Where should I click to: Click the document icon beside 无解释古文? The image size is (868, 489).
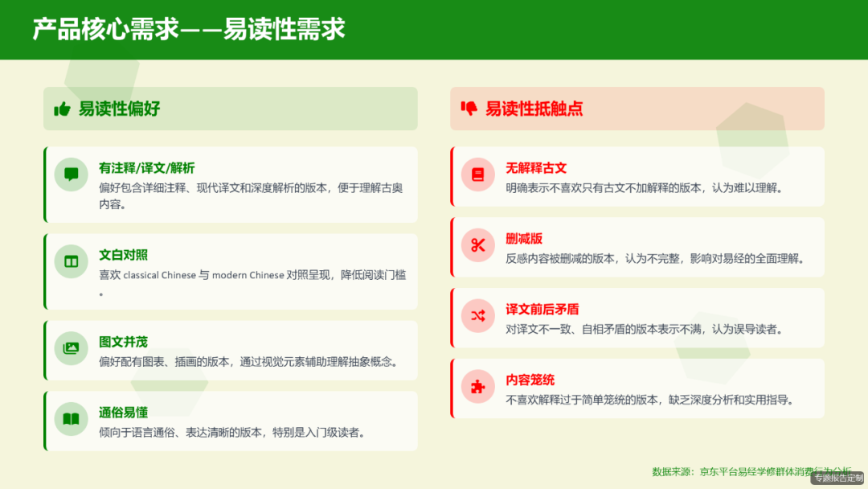(477, 175)
